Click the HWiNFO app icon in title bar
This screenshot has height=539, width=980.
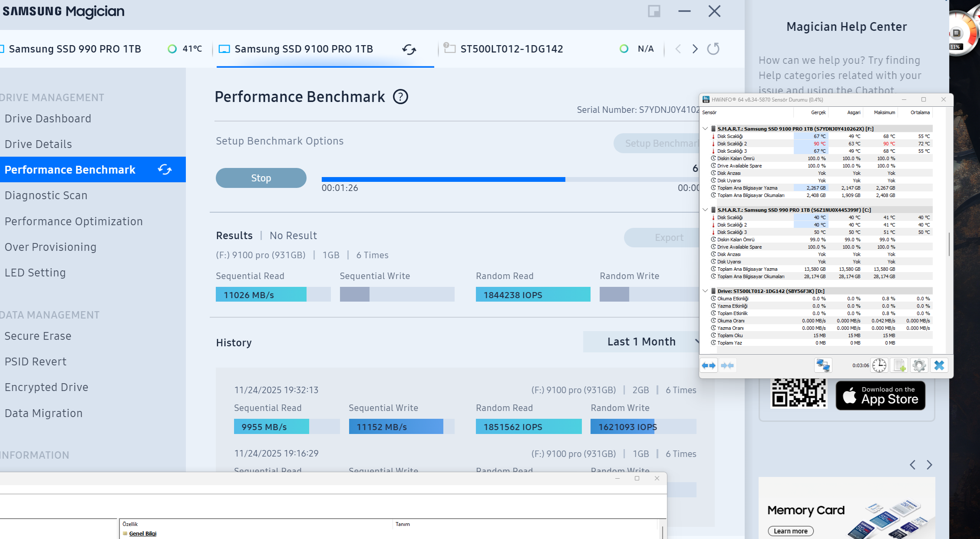coord(706,100)
